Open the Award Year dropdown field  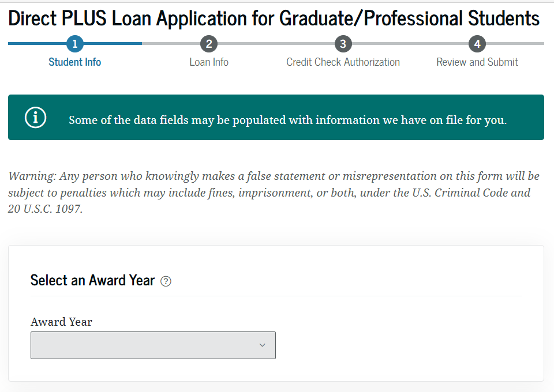point(144,345)
